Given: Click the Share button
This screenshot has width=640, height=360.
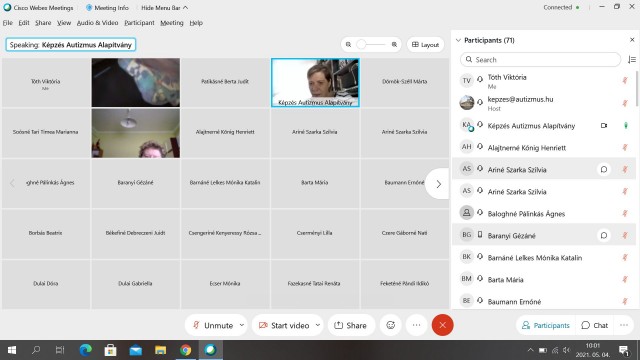Looking at the screenshot, I should pyautogui.click(x=351, y=325).
